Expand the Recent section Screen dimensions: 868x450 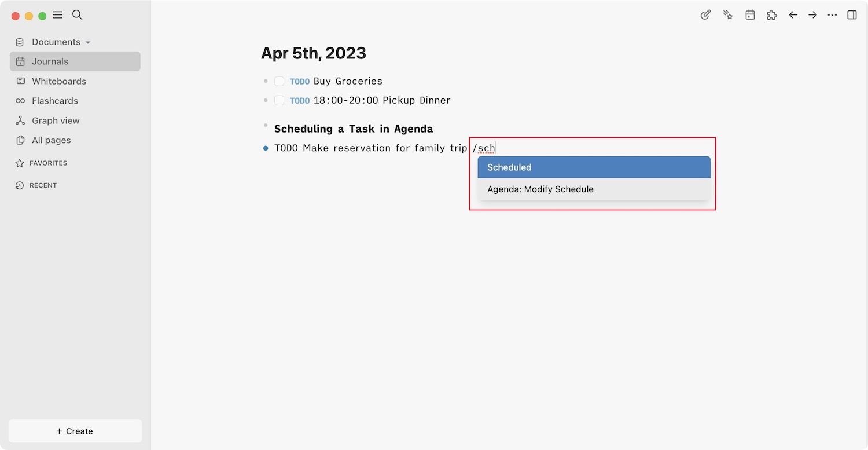tap(43, 185)
